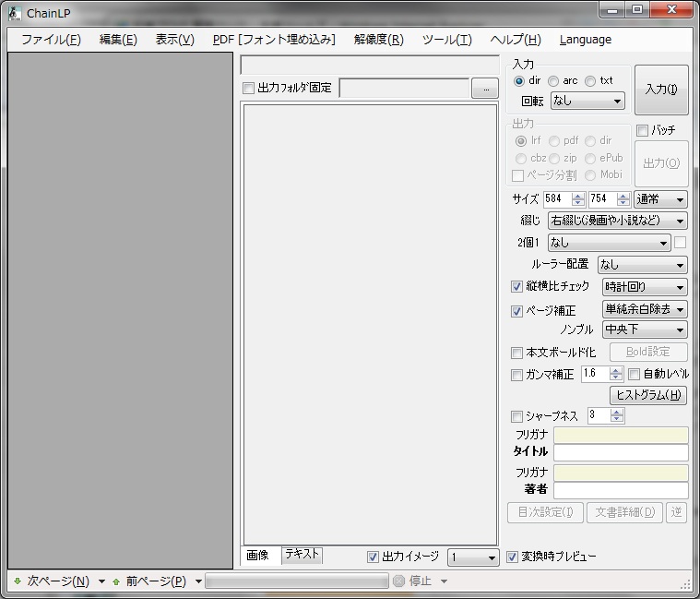
Task: Open the 解像度(R) menu
Action: pyautogui.click(x=378, y=40)
